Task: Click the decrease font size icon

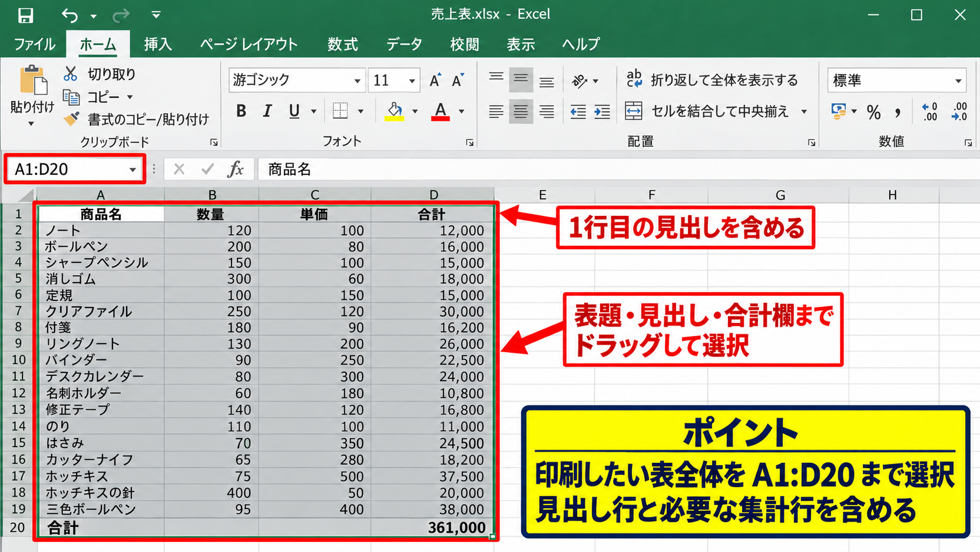Action: pos(458,80)
